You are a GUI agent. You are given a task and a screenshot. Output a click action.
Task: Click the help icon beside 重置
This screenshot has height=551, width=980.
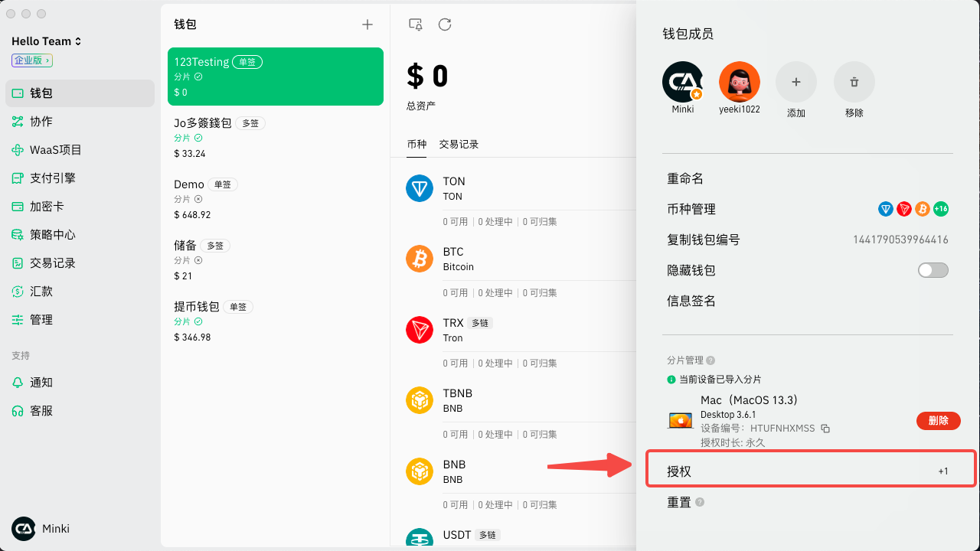700,503
